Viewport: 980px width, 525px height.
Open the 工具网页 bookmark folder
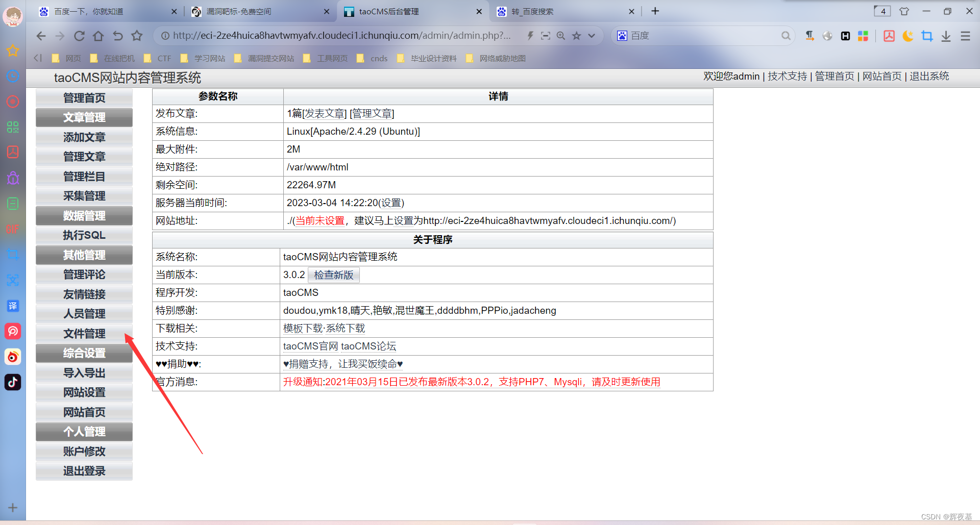tap(326, 58)
